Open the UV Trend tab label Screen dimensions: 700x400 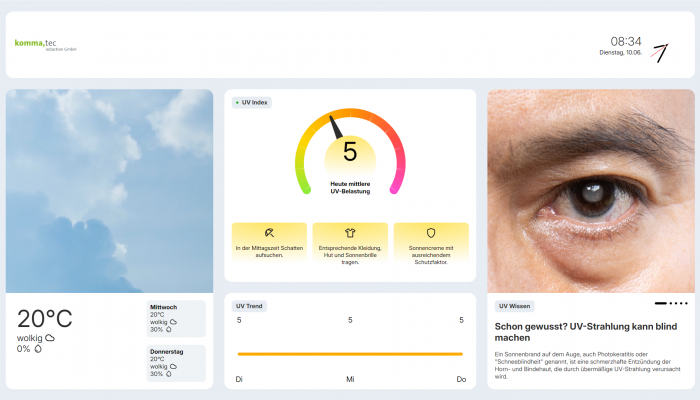pyautogui.click(x=250, y=306)
